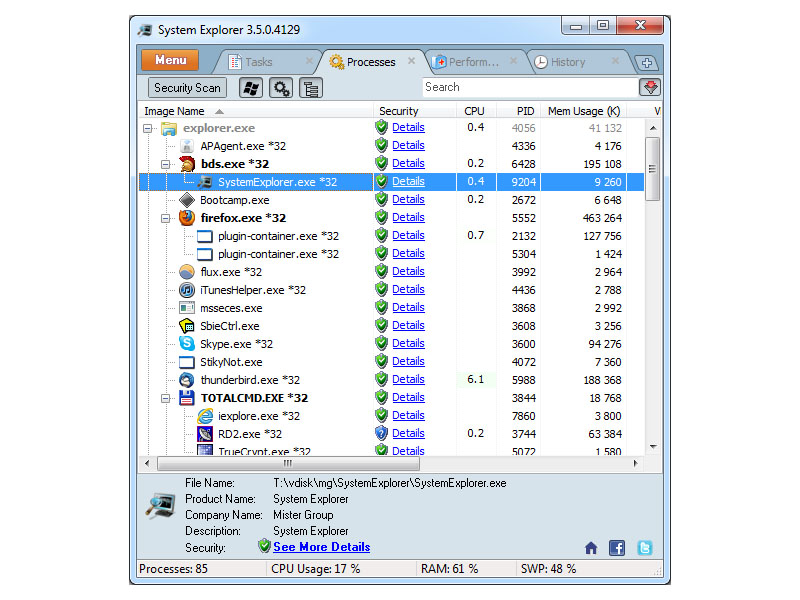This screenshot has width=800, height=600.
Task: Switch to the Performance tab
Action: (476, 61)
